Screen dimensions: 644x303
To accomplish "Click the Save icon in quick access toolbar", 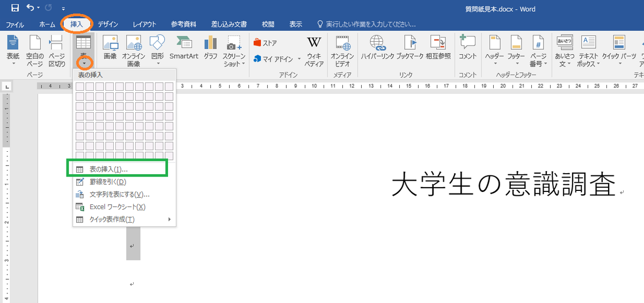I will click(x=15, y=8).
